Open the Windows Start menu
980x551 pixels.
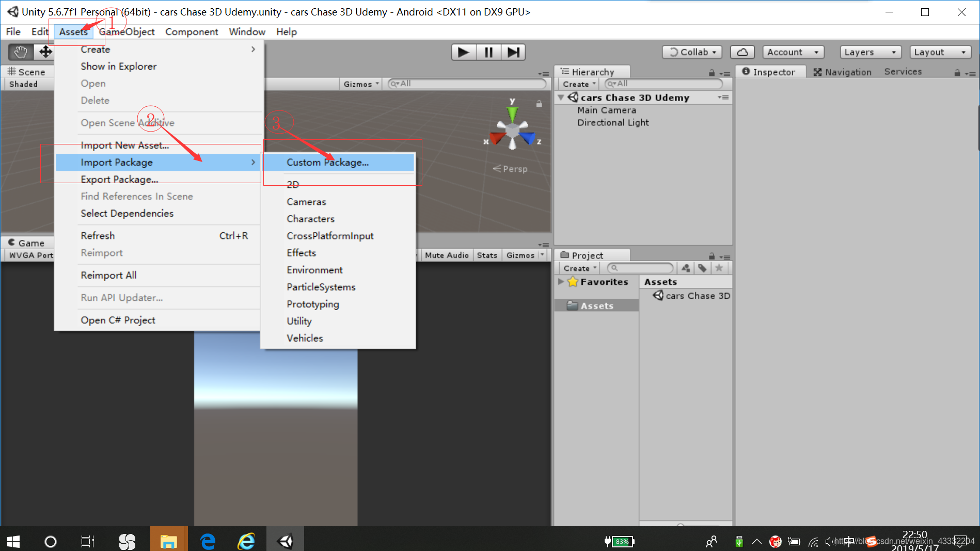(x=13, y=541)
